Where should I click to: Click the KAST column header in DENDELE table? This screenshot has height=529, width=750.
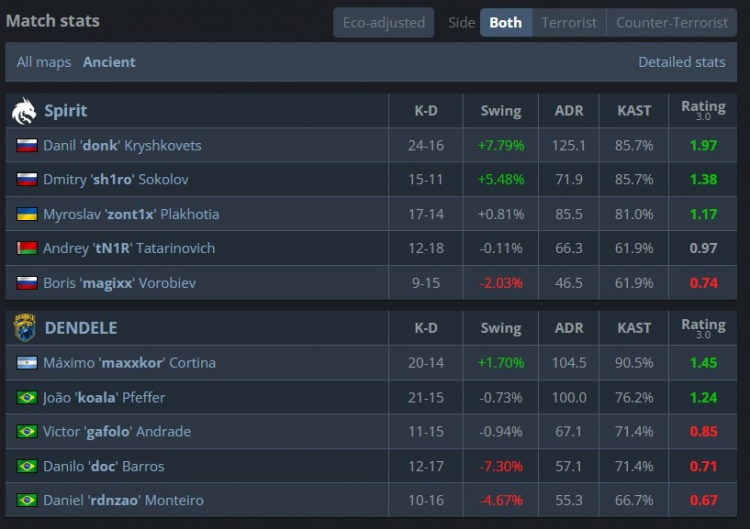click(x=634, y=328)
